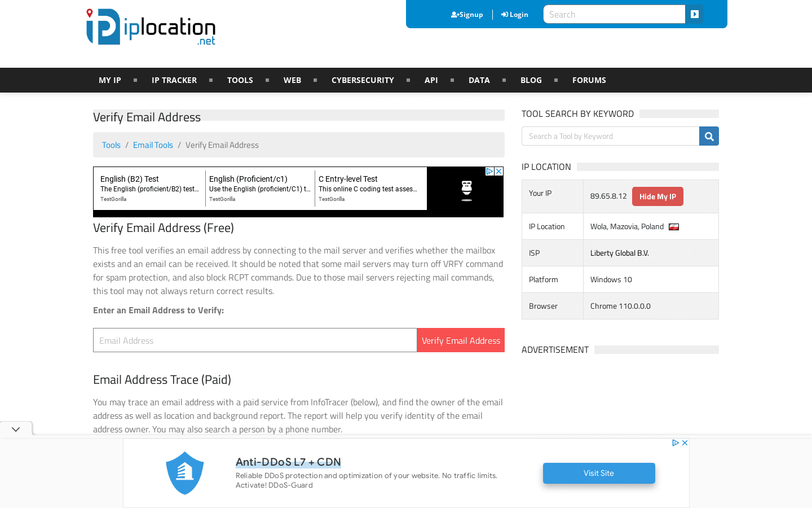This screenshot has width=812, height=508.
Task: Click the search submit arrow icon
Action: tap(695, 14)
